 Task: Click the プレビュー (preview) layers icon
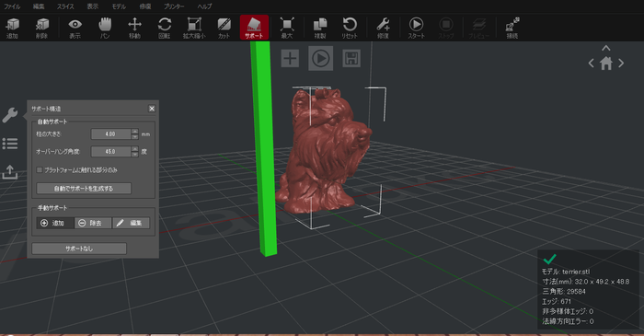(x=479, y=28)
